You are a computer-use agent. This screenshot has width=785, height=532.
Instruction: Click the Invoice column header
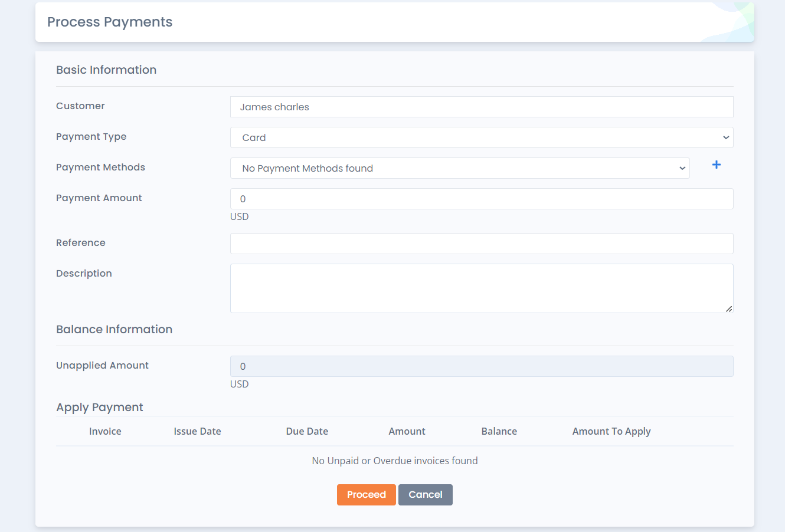[x=105, y=431]
